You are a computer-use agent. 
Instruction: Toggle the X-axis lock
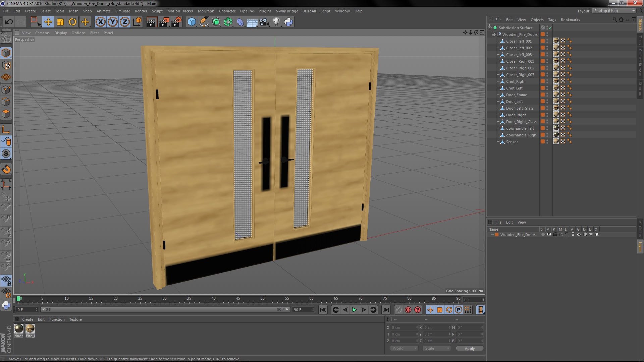[100, 22]
